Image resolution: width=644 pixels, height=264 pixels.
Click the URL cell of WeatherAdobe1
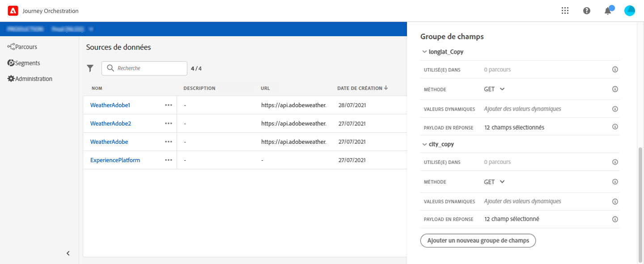(294, 105)
